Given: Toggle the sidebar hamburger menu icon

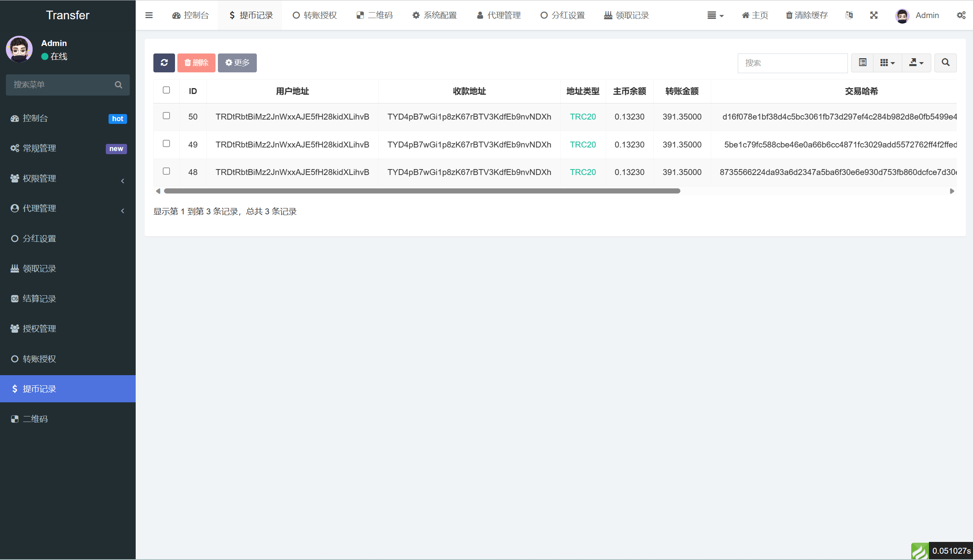Looking at the screenshot, I should tap(149, 15).
